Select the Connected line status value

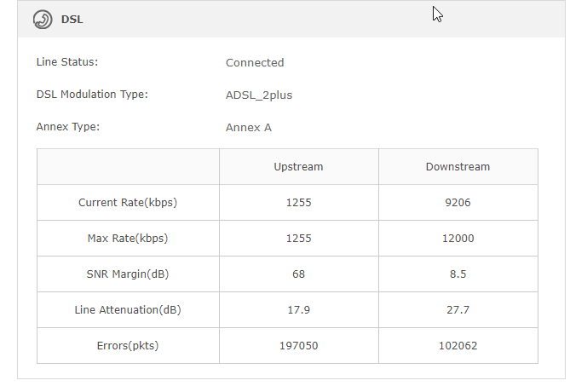coord(255,62)
